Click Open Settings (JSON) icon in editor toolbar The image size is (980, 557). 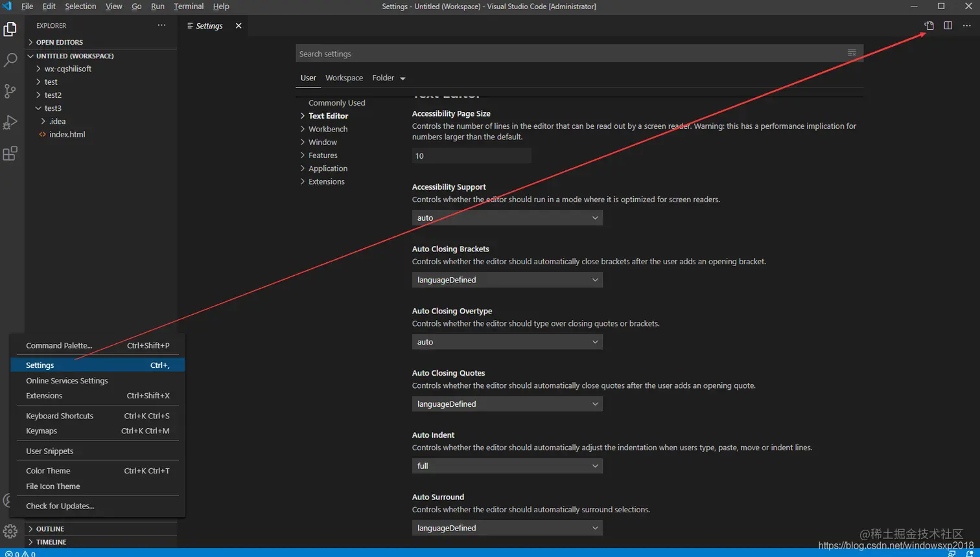(x=929, y=26)
